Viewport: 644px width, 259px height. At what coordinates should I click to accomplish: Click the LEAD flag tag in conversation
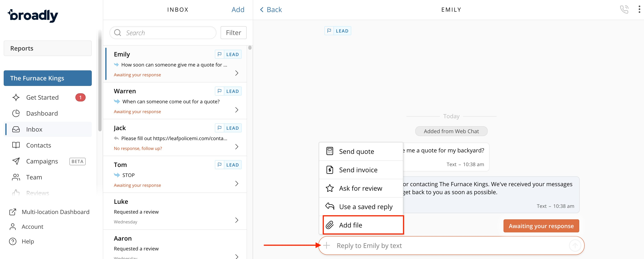[x=338, y=31]
